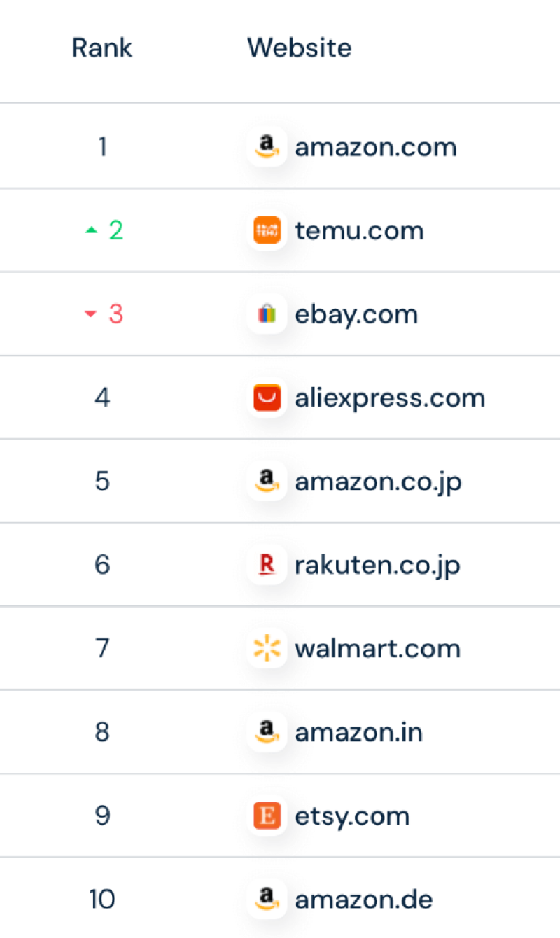Image resolution: width=560 pixels, height=938 pixels.
Task: Click the eBay shopping bag icon
Action: 267,314
